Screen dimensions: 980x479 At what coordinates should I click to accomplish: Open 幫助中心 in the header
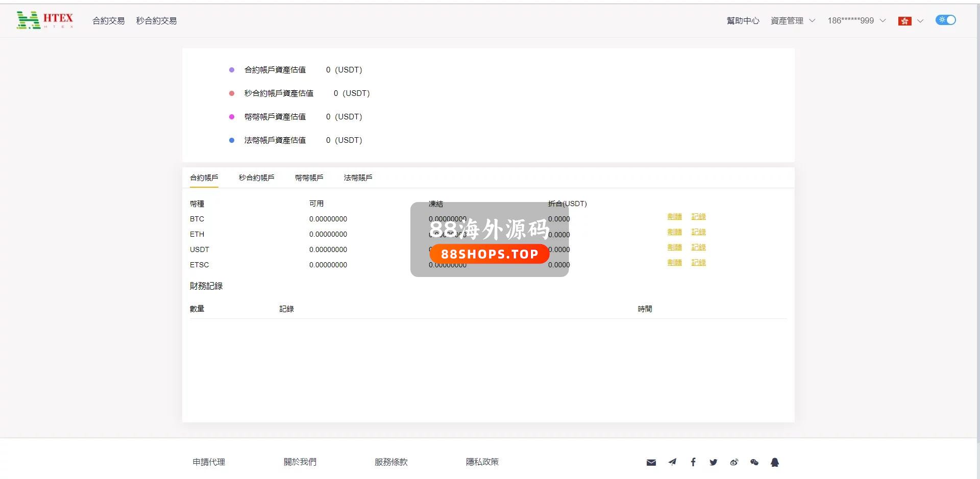pos(743,21)
